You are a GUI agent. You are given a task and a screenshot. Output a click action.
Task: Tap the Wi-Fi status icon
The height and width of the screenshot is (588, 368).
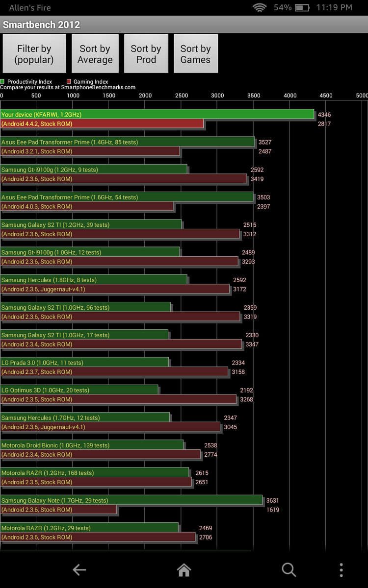click(x=260, y=7)
